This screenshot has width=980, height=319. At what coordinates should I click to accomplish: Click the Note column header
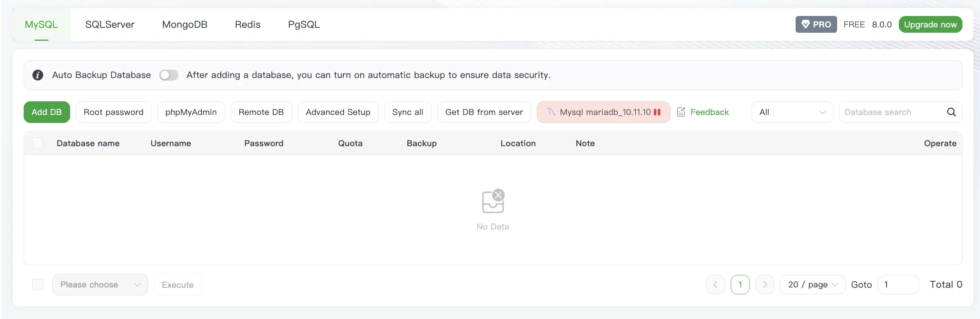tap(585, 143)
